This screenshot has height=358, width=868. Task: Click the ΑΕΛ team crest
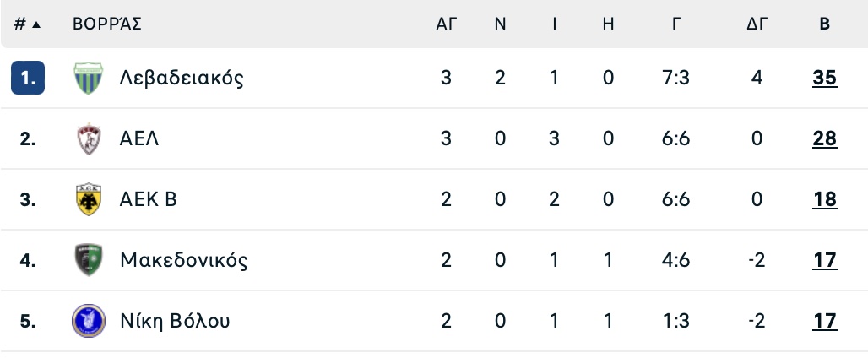(x=89, y=138)
